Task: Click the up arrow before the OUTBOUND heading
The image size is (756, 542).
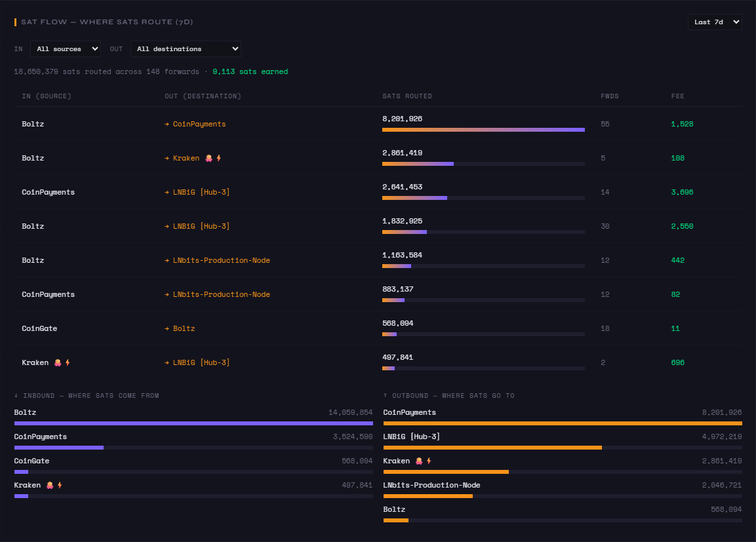Action: (x=386, y=396)
